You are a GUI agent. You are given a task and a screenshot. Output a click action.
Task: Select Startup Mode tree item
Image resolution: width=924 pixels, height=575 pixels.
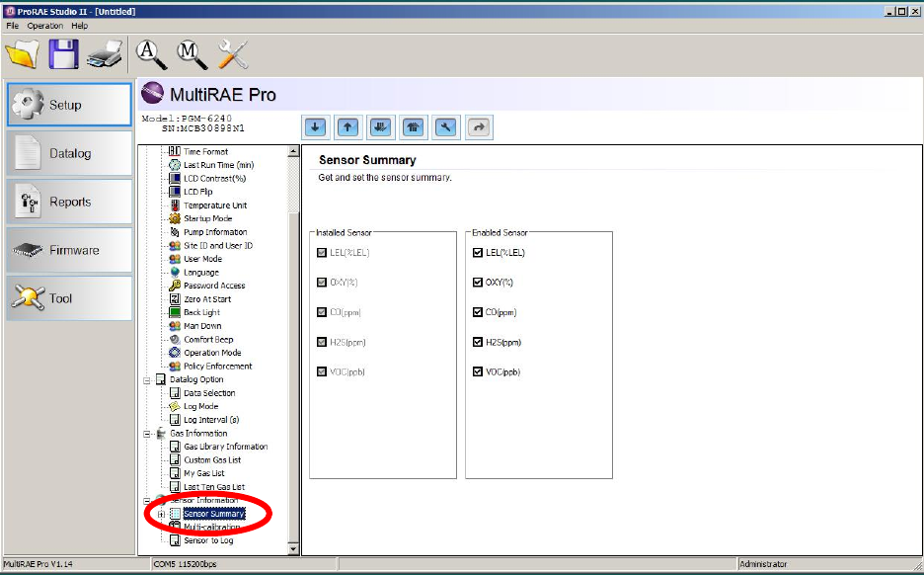208,218
